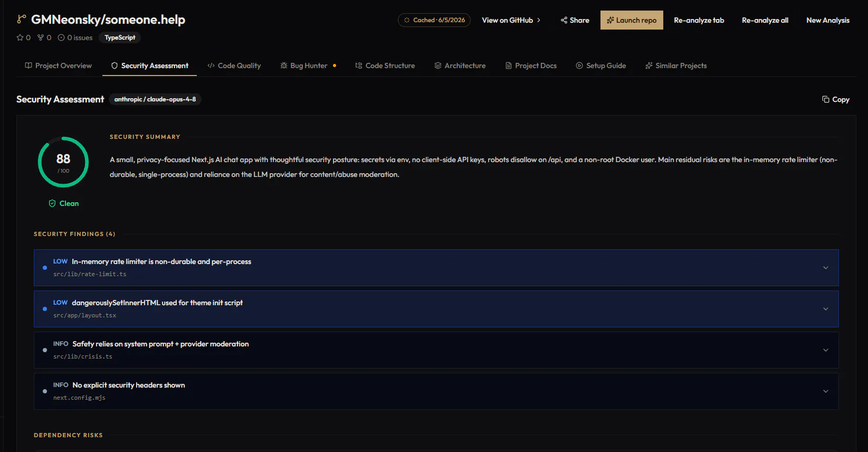Viewport: 868px width, 452px height.
Task: Click the Dependency Risks heading
Action: click(x=68, y=435)
